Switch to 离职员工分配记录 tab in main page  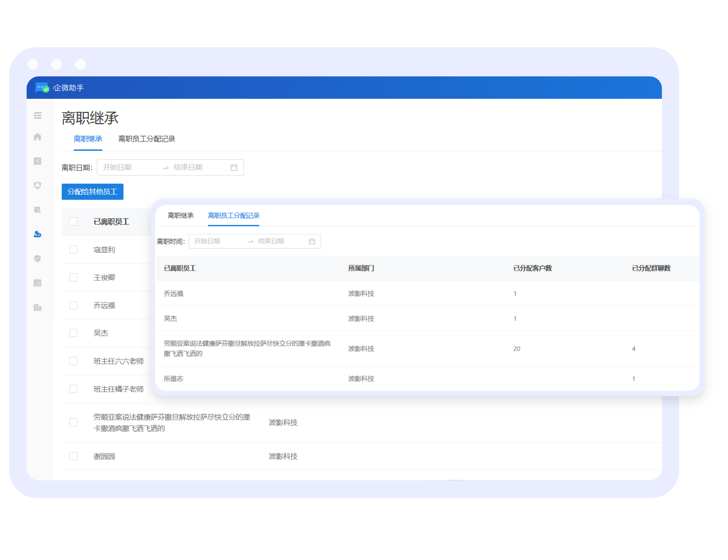coord(146,139)
